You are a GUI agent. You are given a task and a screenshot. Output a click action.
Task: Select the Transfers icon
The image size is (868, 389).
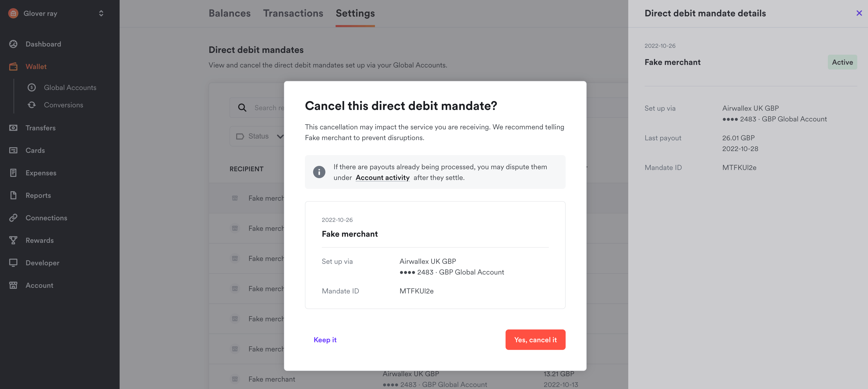pos(14,128)
